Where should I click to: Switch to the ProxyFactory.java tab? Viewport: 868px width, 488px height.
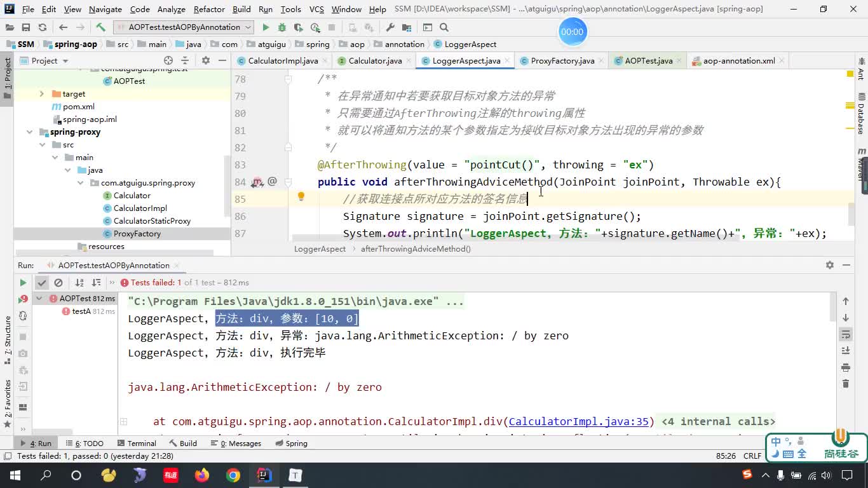(562, 60)
